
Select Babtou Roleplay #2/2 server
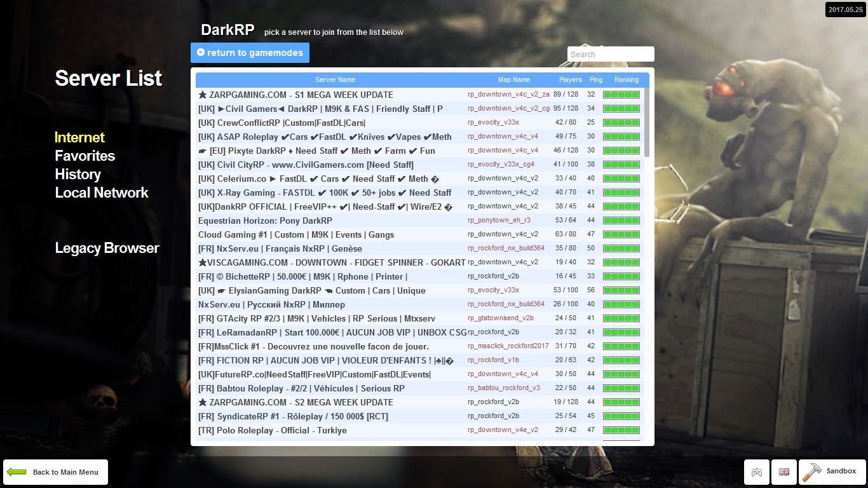(x=419, y=388)
